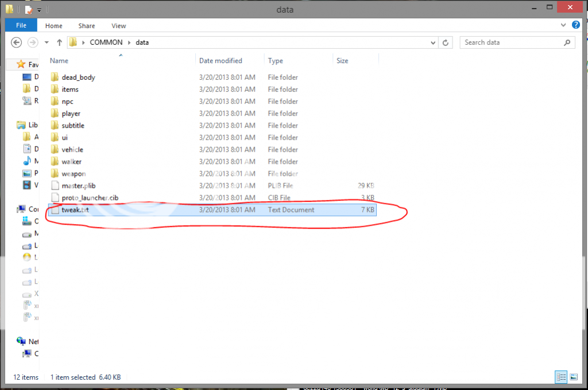The image size is (588, 390).
Task: Click the Up directory arrow
Action: pos(59,43)
